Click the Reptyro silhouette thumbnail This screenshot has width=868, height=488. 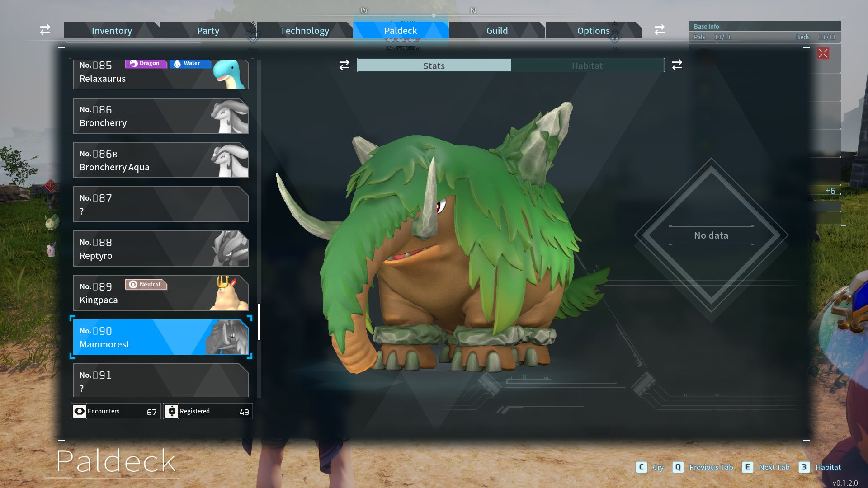tap(231, 249)
